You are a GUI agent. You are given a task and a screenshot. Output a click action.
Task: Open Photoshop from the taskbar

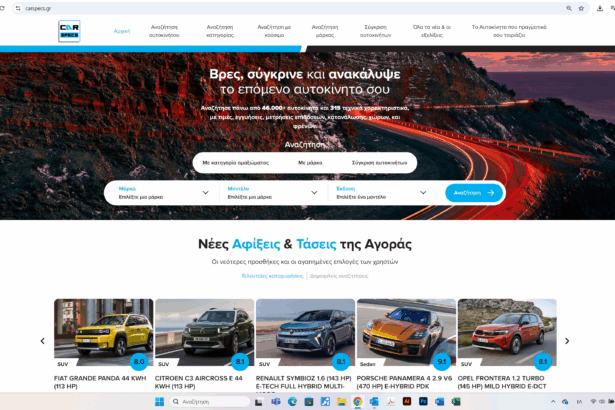pos(423,401)
